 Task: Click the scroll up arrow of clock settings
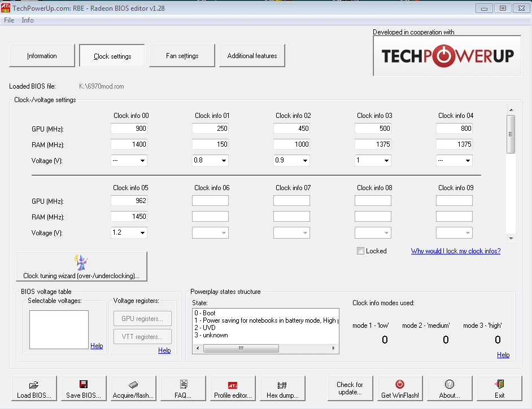511,110
